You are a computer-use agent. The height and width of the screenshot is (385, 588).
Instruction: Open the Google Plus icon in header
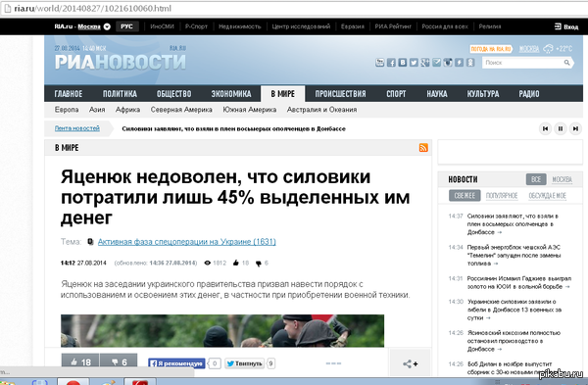pos(425,63)
